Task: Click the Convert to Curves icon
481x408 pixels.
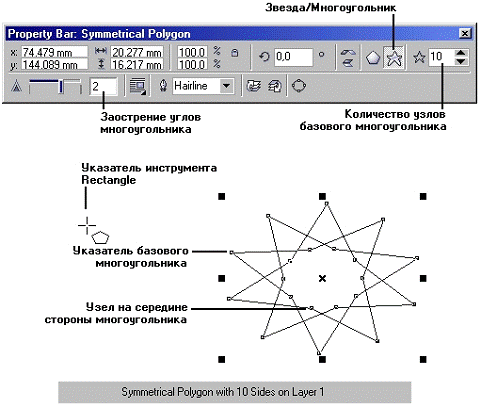Action: click(299, 86)
